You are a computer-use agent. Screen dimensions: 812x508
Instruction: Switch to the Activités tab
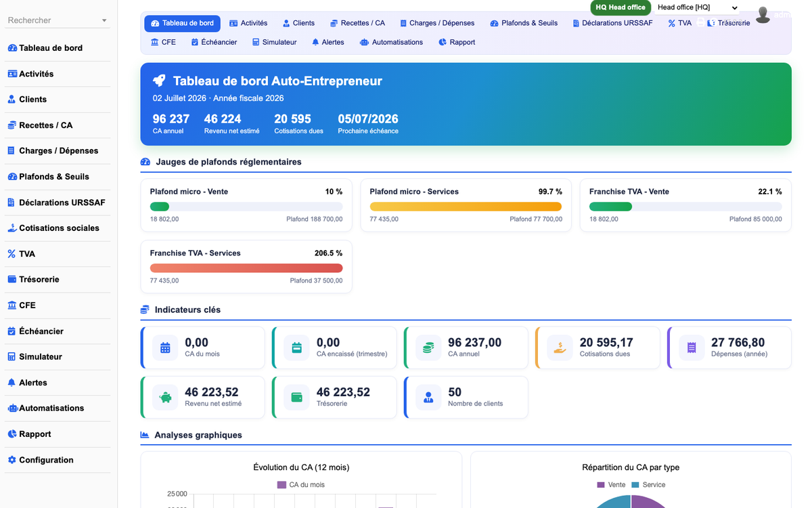[x=248, y=23]
